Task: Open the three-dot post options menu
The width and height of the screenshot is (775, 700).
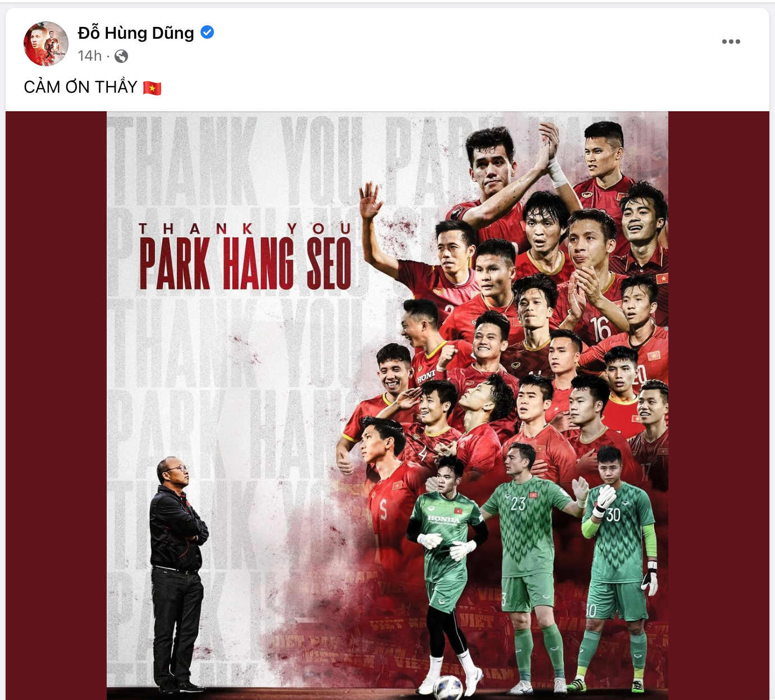Action: point(731,42)
